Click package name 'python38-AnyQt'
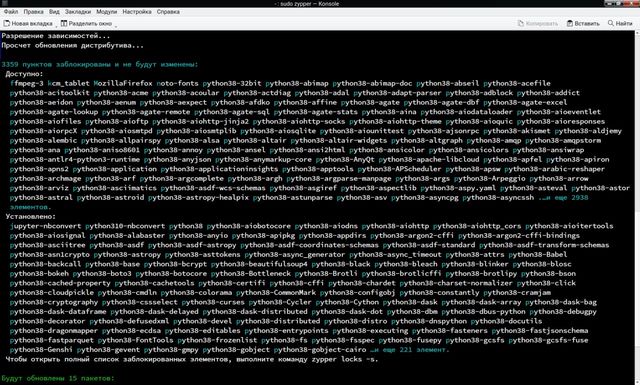 [345, 160]
